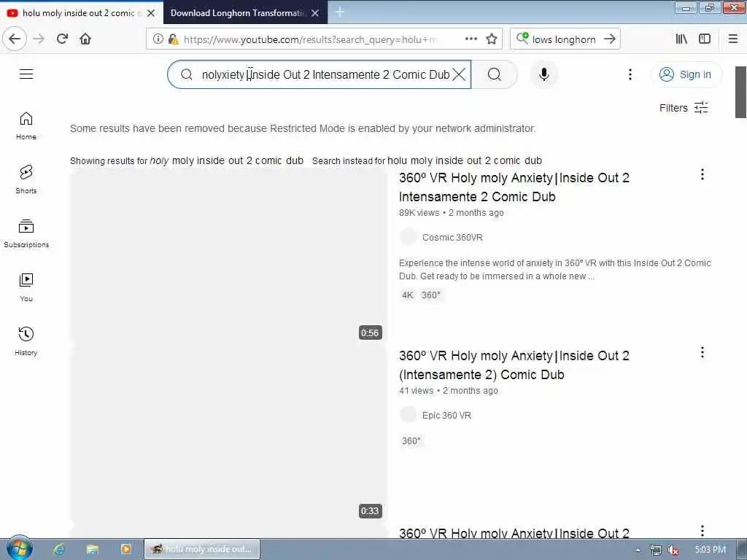Image resolution: width=747 pixels, height=560 pixels.
Task: Open first video title with 89K views
Action: click(514, 187)
